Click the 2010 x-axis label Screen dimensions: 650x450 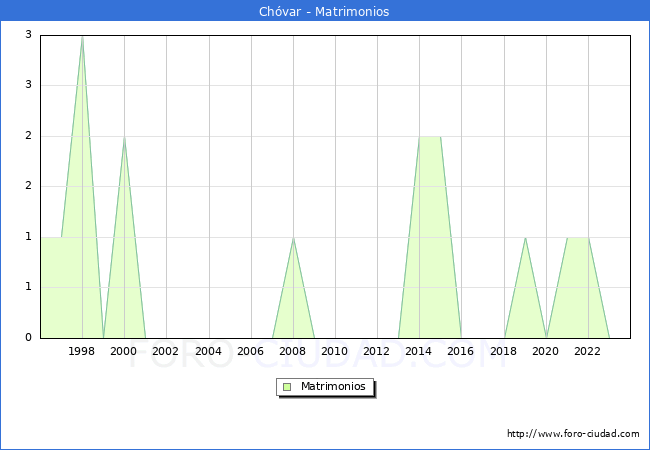pyautogui.click(x=334, y=351)
